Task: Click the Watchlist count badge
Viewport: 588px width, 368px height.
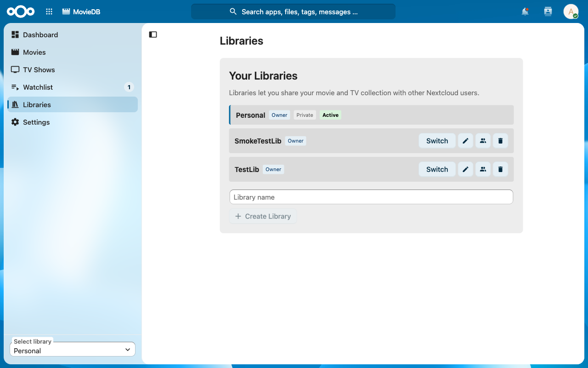Action: [129, 87]
